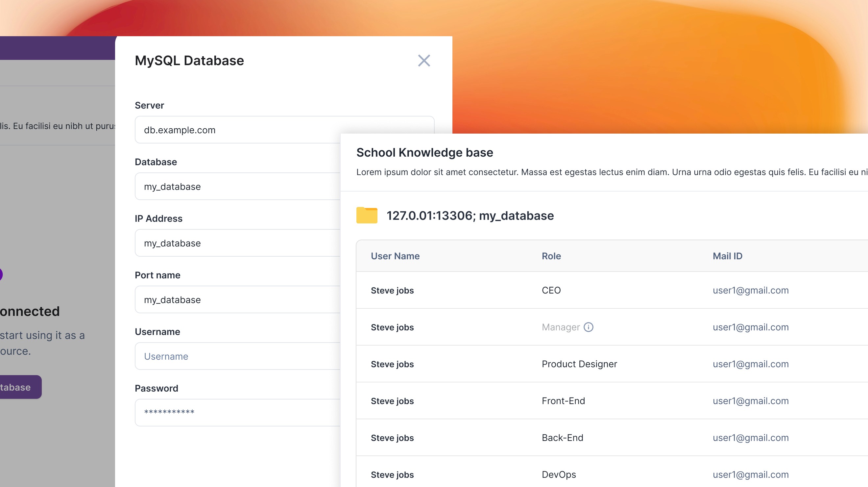The height and width of the screenshot is (487, 868).
Task: Close the MySQL Database dialog
Action: [424, 61]
